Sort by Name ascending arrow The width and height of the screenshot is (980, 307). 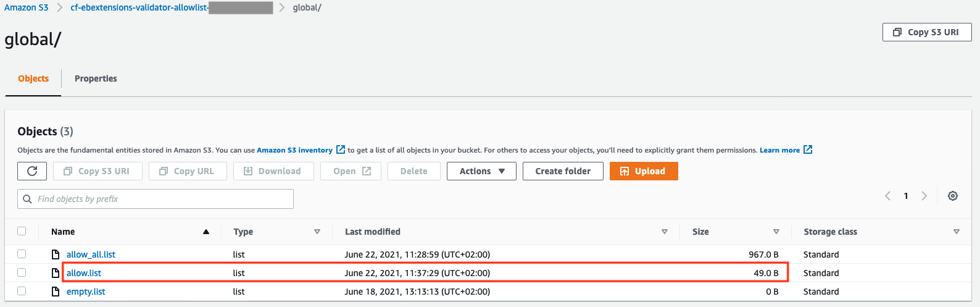click(206, 232)
